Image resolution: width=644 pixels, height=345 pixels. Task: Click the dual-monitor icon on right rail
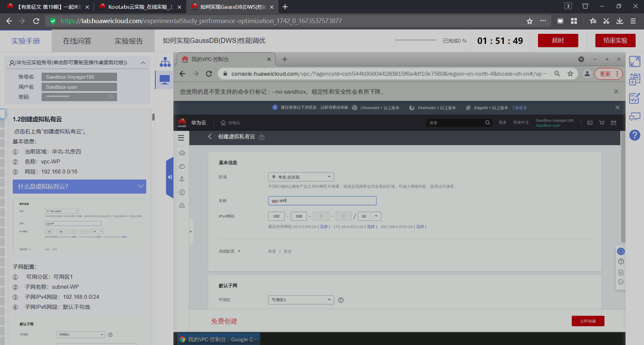[x=635, y=117]
